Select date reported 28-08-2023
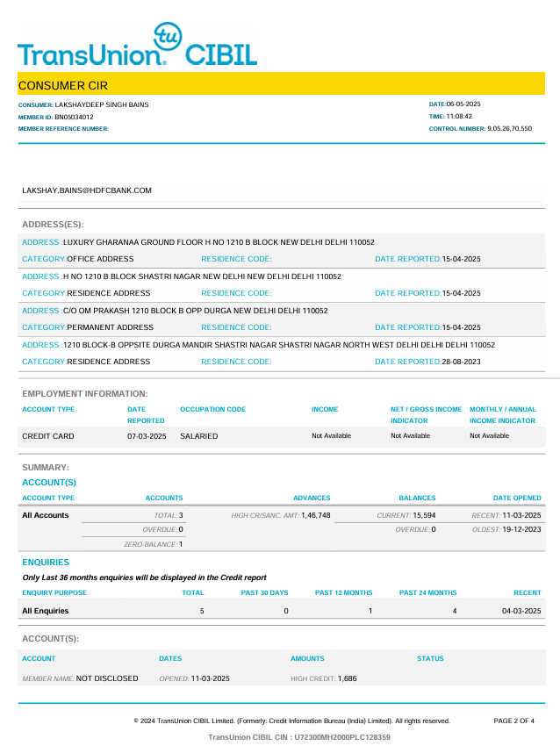The width and height of the screenshot is (560, 746). pyautogui.click(x=461, y=362)
